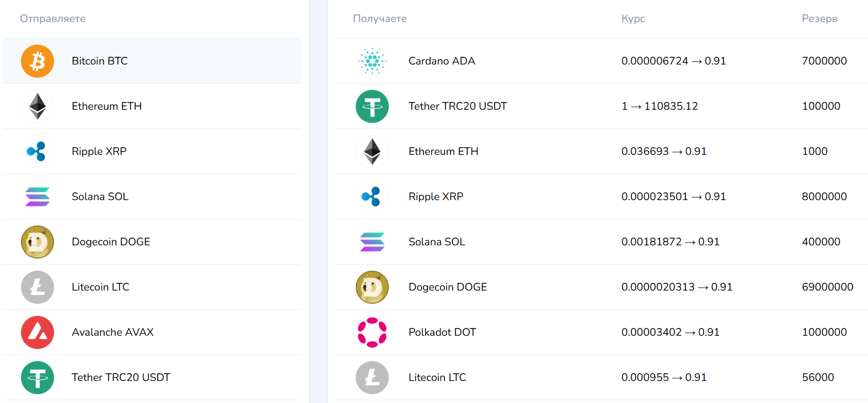868x403 pixels.
Task: Click the Polkadot DOT pink icon
Action: click(x=372, y=332)
